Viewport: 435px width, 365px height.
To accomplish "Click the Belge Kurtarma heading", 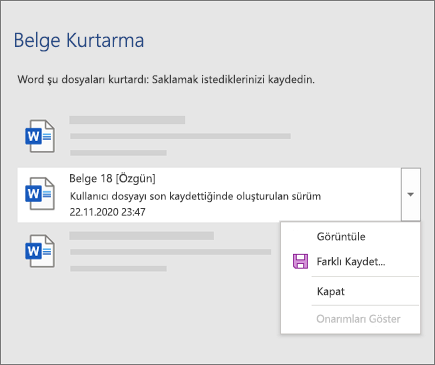I will [79, 41].
